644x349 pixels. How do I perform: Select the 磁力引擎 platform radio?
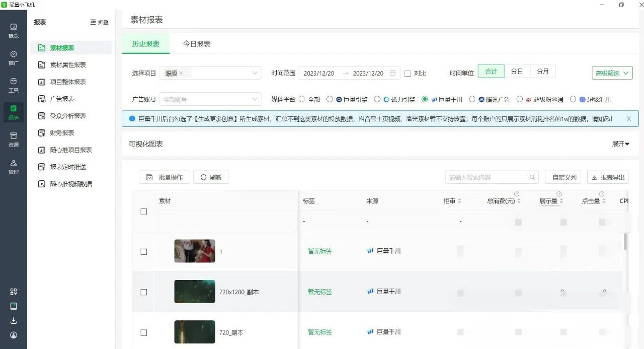[377, 99]
